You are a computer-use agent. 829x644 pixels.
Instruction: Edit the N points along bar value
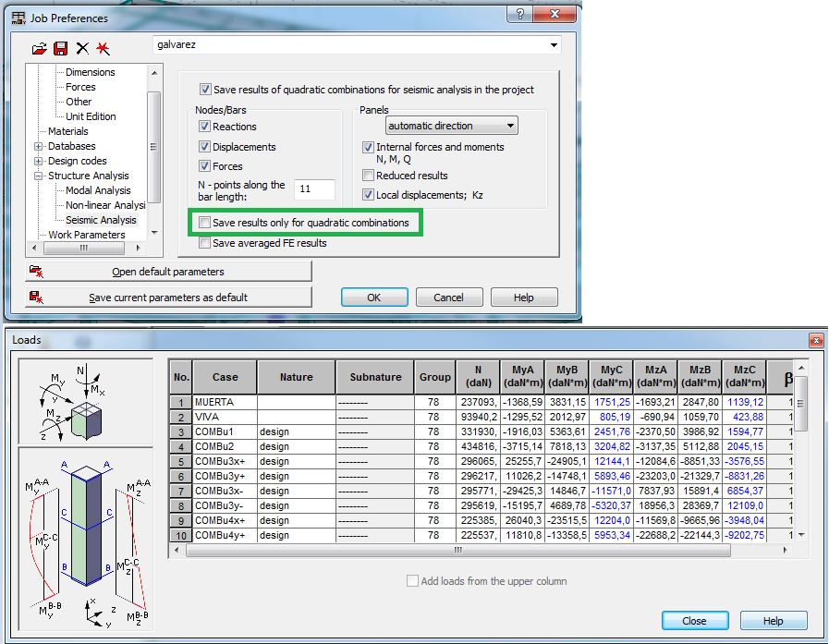[313, 188]
